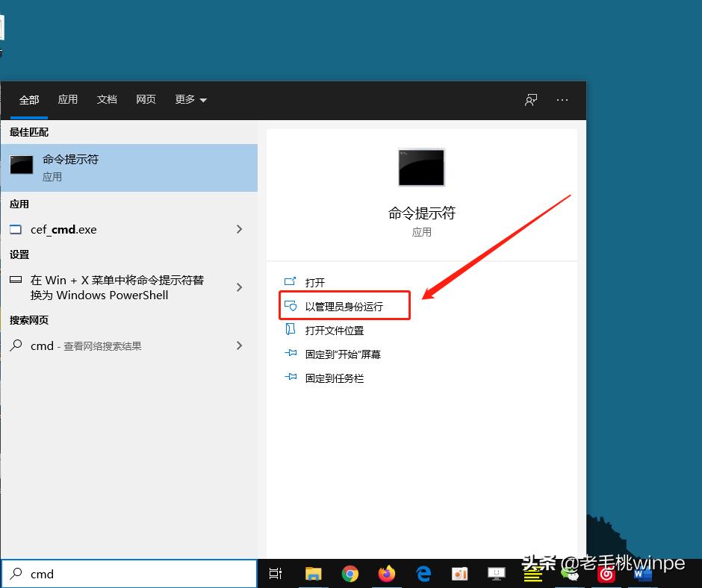
Task: Switch to the 应用 search tab
Action: [x=68, y=99]
